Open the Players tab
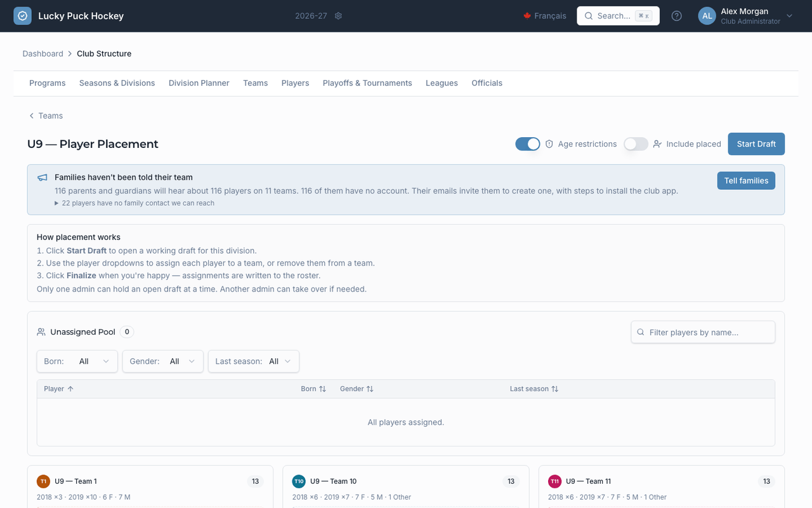 click(296, 83)
